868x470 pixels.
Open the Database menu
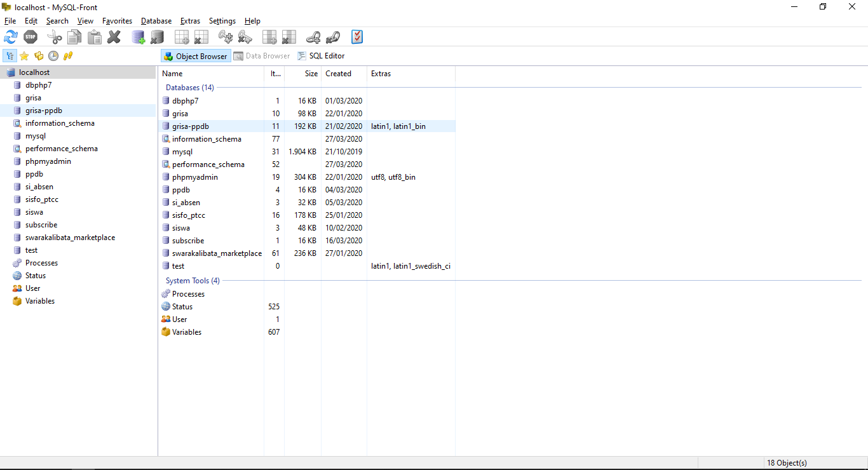pos(156,20)
